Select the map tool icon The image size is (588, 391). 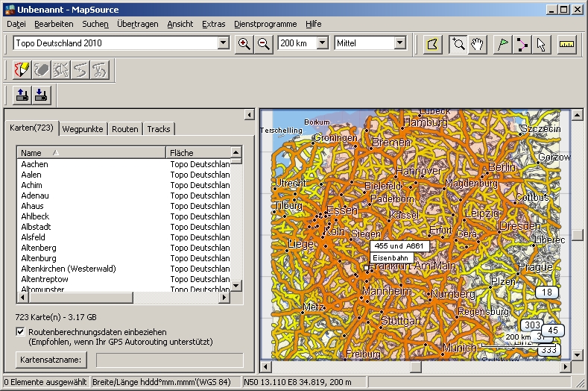pos(432,44)
